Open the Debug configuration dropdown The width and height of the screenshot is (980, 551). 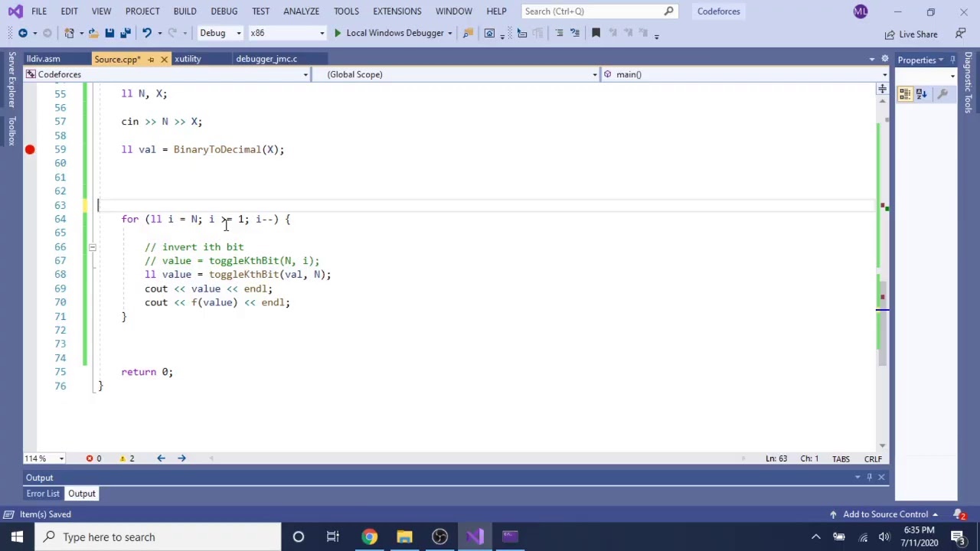point(220,33)
